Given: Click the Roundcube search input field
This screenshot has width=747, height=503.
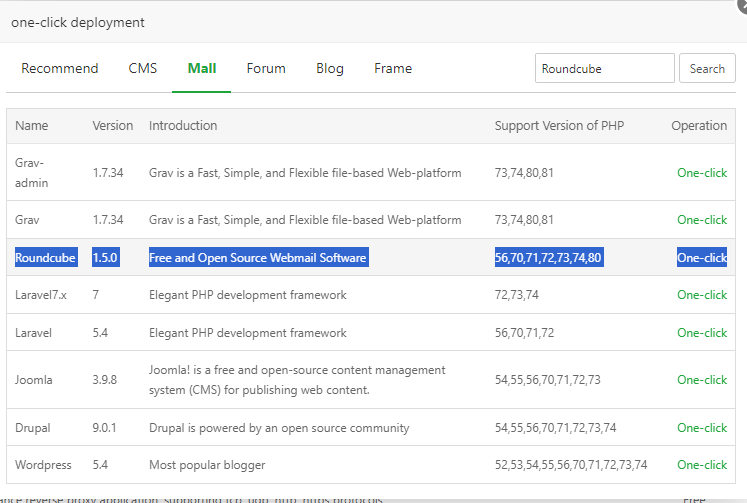Looking at the screenshot, I should (x=604, y=69).
